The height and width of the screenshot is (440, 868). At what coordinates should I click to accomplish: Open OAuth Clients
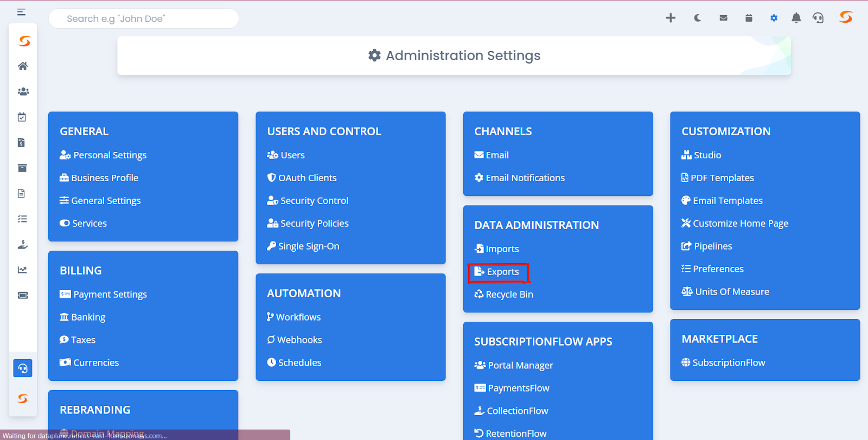click(x=302, y=178)
